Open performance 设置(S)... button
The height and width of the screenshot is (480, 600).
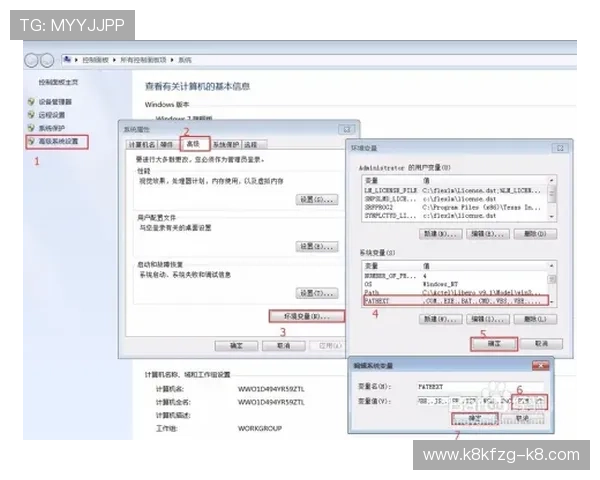click(x=317, y=199)
